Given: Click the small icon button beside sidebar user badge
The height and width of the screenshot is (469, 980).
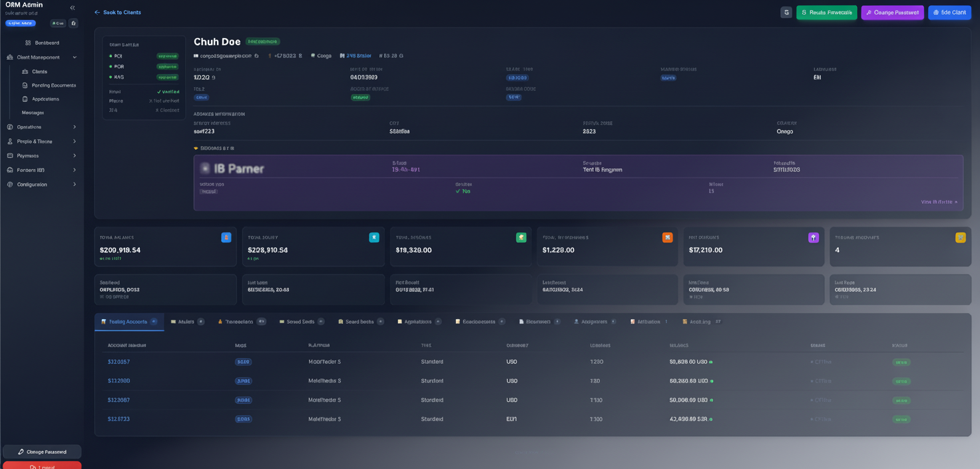Looking at the screenshot, I should [x=74, y=23].
